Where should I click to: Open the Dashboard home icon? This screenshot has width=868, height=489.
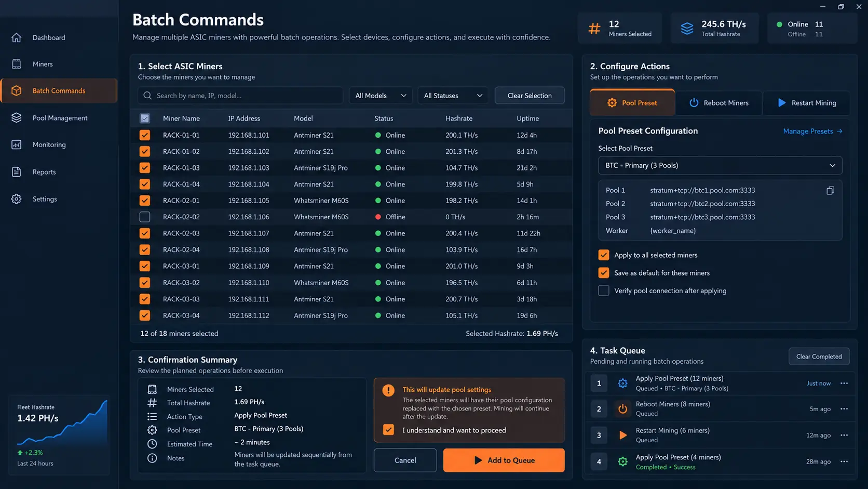17,37
